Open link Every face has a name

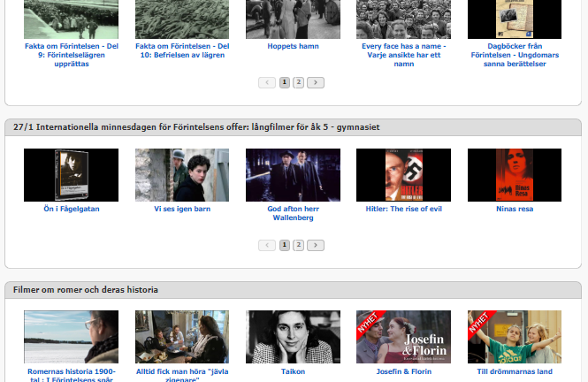pos(403,55)
